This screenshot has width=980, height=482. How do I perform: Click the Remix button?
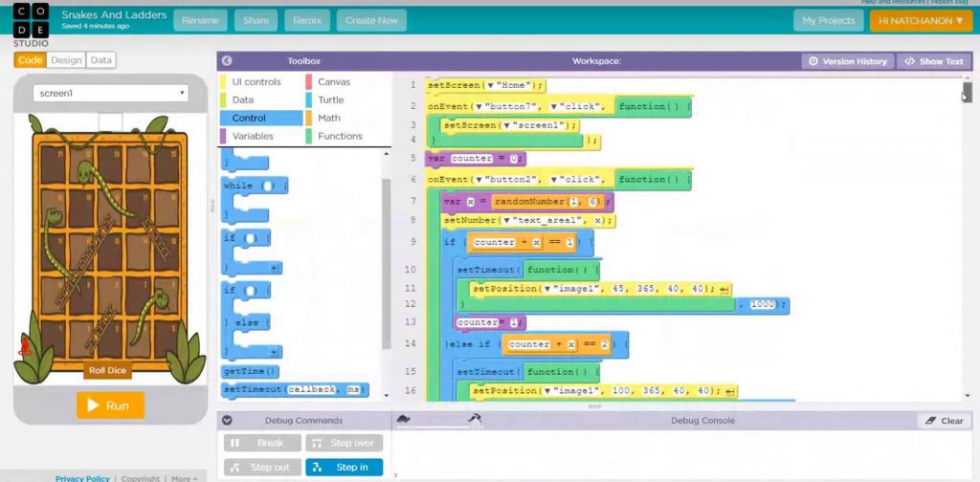pos(307,21)
